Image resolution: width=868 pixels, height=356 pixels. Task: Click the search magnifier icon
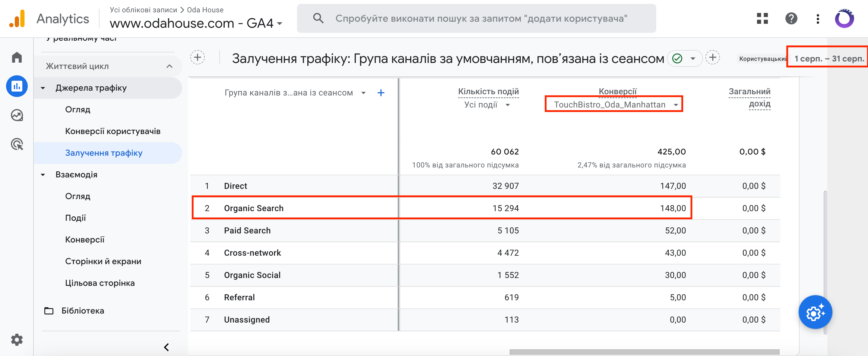point(318,18)
